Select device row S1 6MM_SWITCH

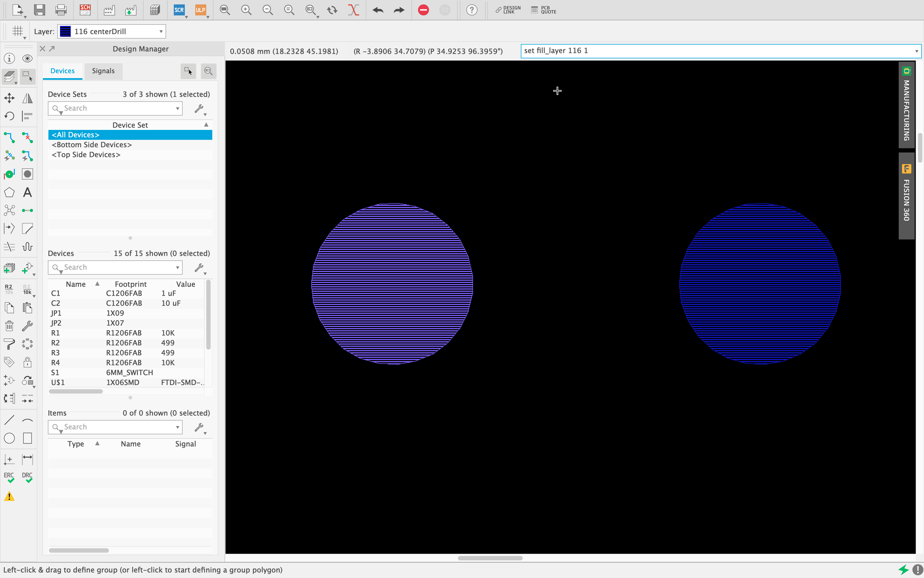click(x=126, y=373)
